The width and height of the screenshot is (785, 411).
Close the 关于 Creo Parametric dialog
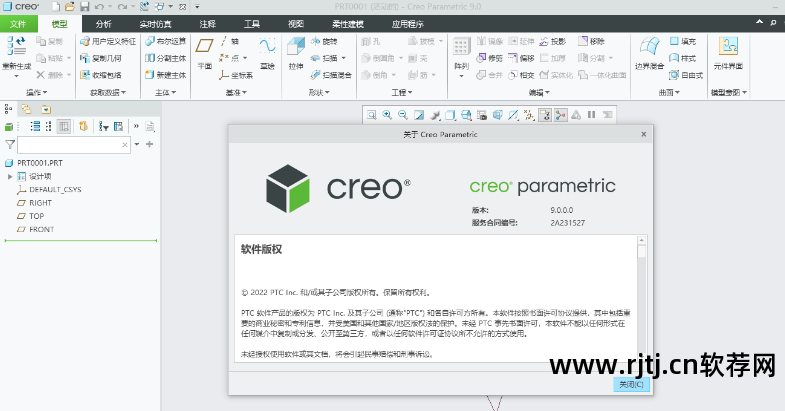click(644, 134)
